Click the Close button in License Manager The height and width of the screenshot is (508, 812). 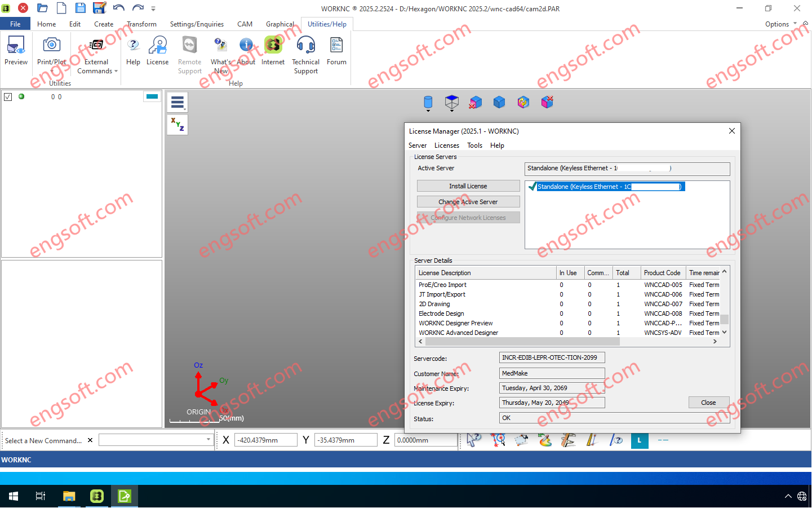click(x=709, y=403)
